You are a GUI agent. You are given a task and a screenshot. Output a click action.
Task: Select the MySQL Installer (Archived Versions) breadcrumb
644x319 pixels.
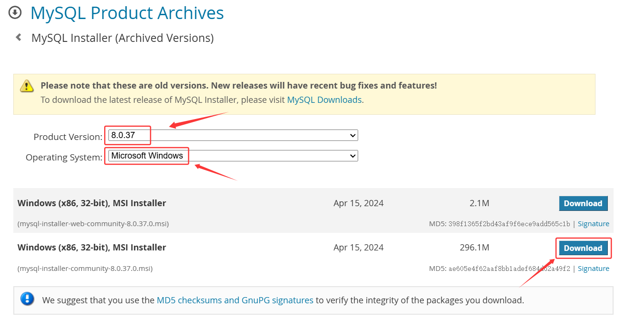click(x=122, y=38)
